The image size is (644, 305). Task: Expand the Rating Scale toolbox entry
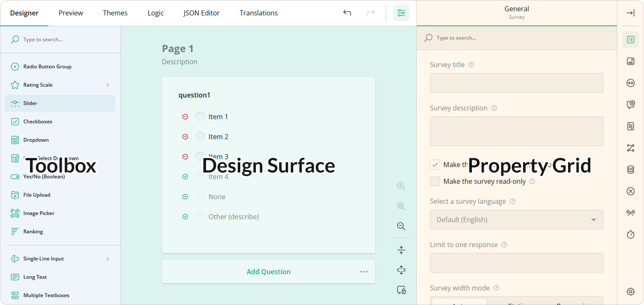tap(108, 85)
